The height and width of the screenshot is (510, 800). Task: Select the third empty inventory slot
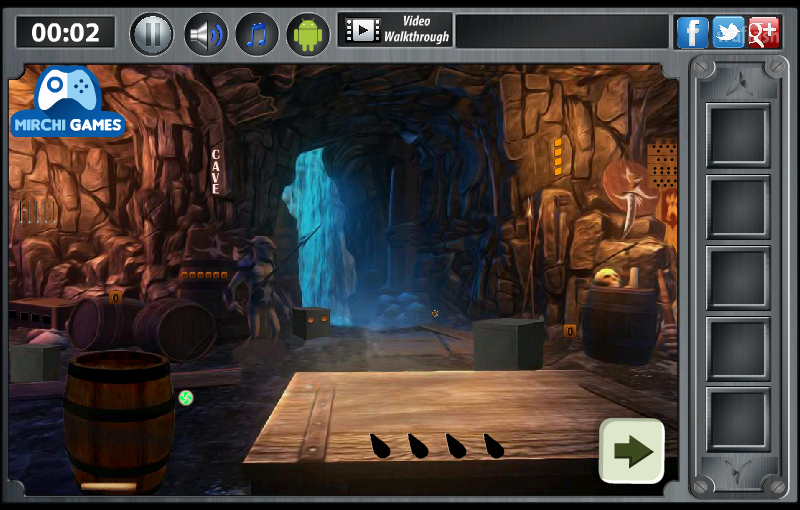(x=738, y=278)
